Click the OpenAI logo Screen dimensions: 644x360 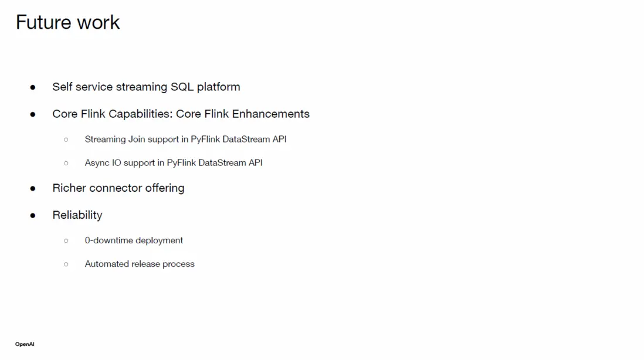coord(25,344)
